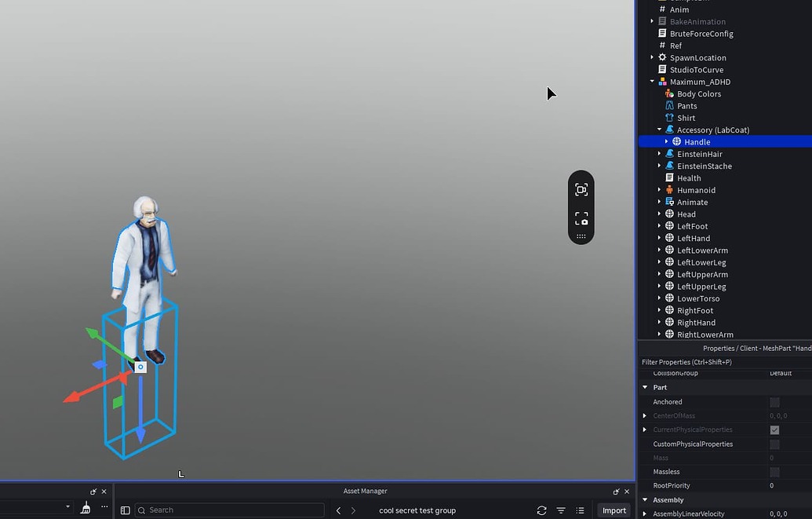Collapse the Accessory (LabCoat) node
This screenshot has height=519, width=812.
[x=659, y=130]
